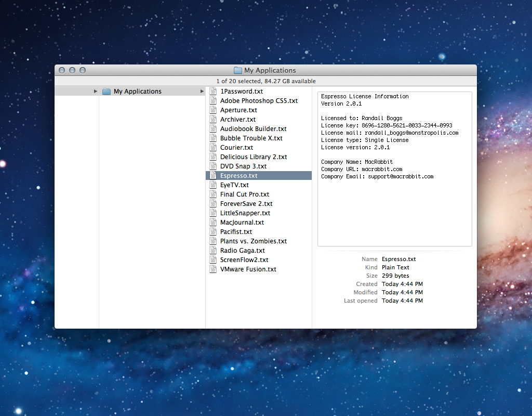Click the Pacifist.txt file icon

213,231
